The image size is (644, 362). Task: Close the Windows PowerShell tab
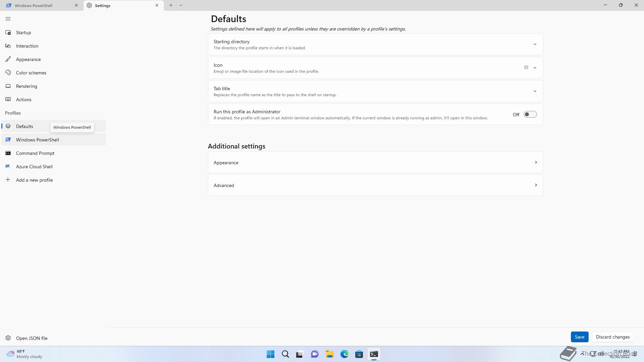click(x=76, y=5)
